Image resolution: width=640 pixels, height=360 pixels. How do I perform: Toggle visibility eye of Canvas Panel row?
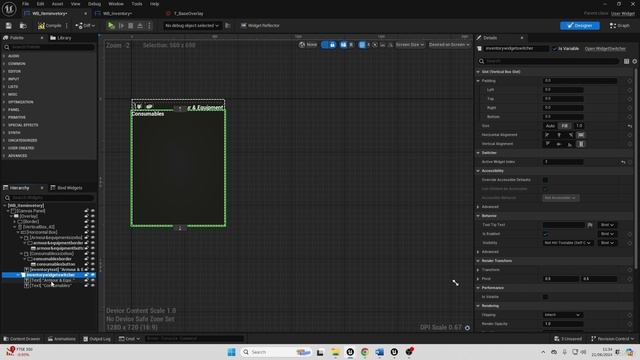tap(93, 211)
